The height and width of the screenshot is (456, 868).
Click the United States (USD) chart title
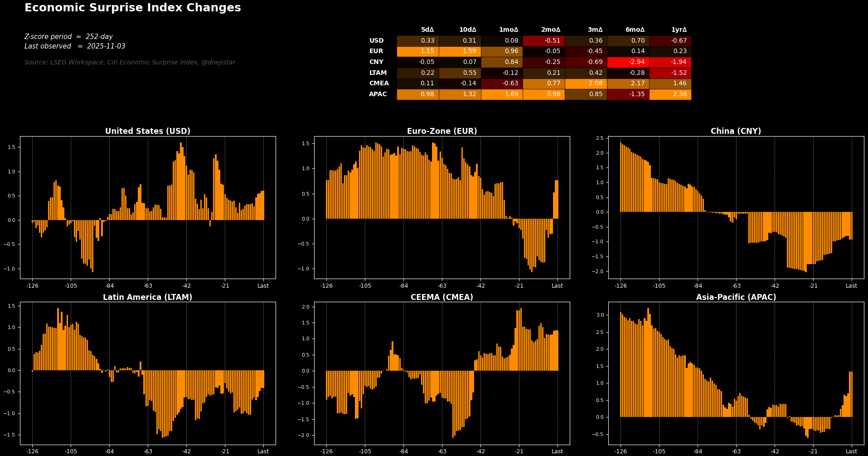(x=147, y=131)
